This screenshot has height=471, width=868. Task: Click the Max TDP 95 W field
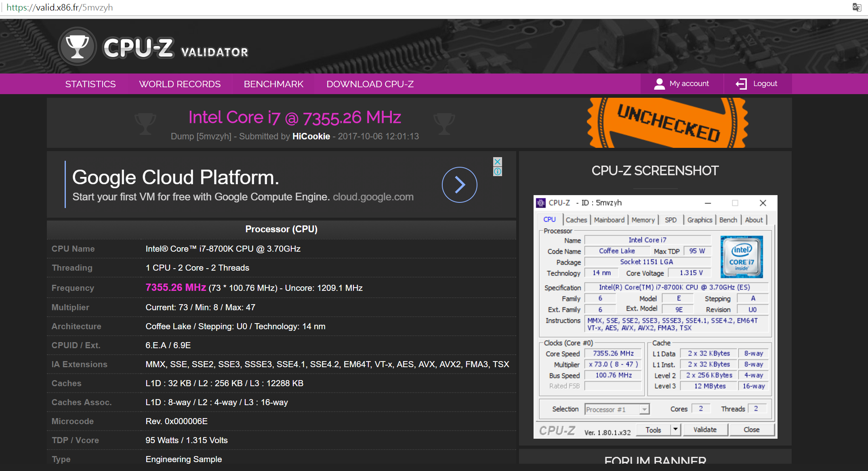(697, 251)
